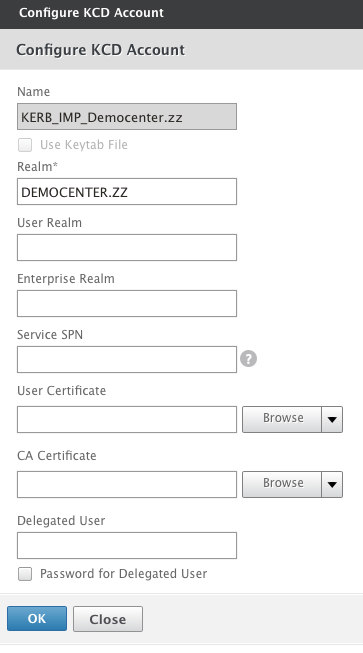Click the dark Configure KCD Account title bar
This screenshot has width=363, height=653.
182,14
